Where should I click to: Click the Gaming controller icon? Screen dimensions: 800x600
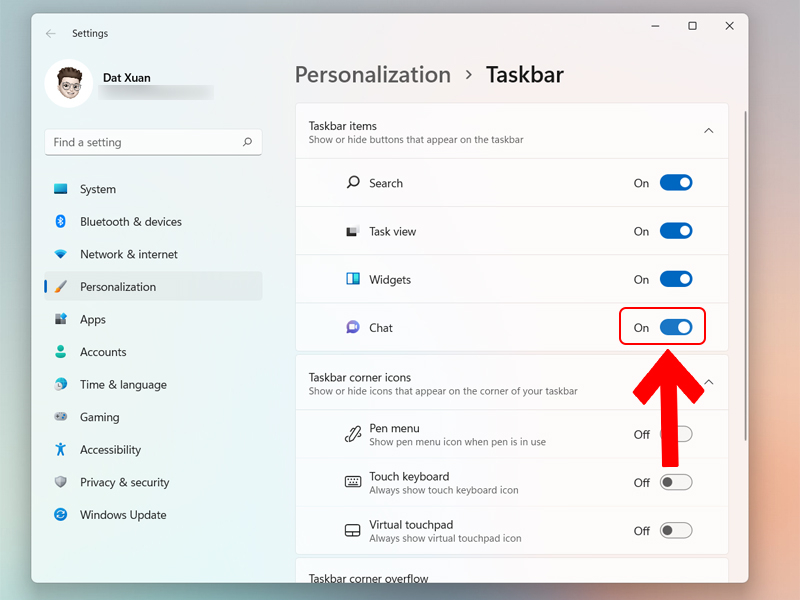[x=61, y=417]
